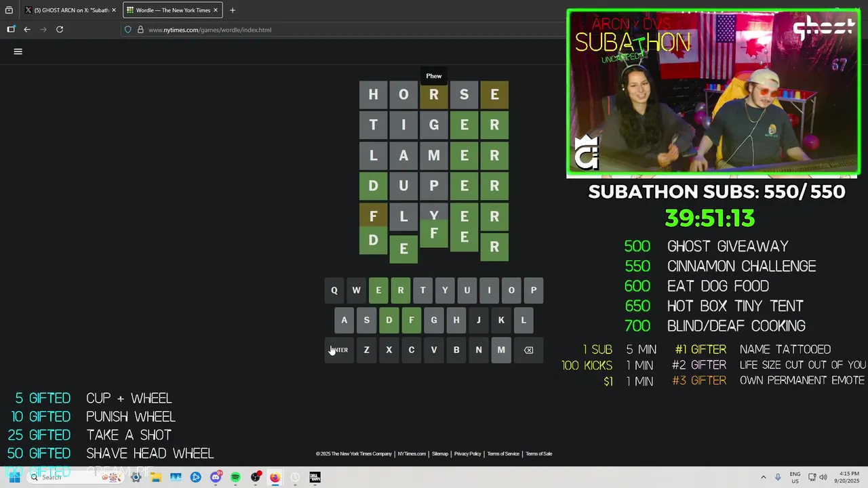Screen dimensions: 868x488
Task: Open the Wordle hamburger menu
Action: click(18, 52)
